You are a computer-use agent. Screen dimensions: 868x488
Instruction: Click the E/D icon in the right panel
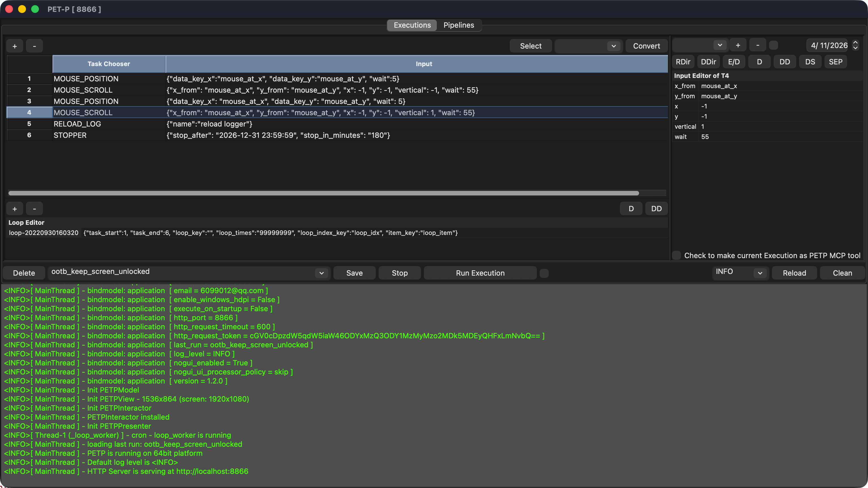(x=734, y=62)
